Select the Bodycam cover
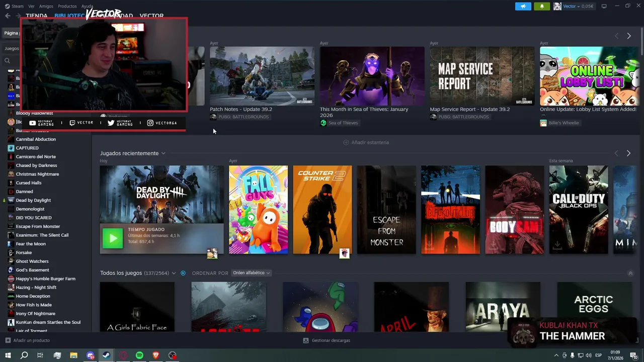 514,210
